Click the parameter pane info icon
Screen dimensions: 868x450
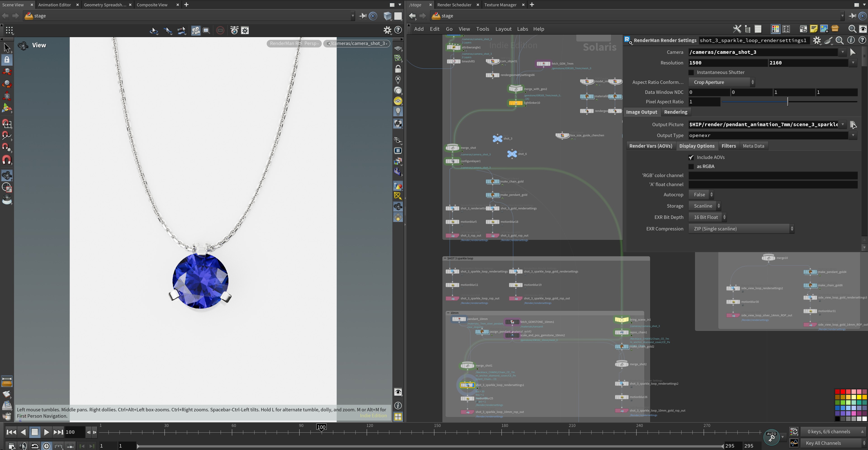pos(851,40)
